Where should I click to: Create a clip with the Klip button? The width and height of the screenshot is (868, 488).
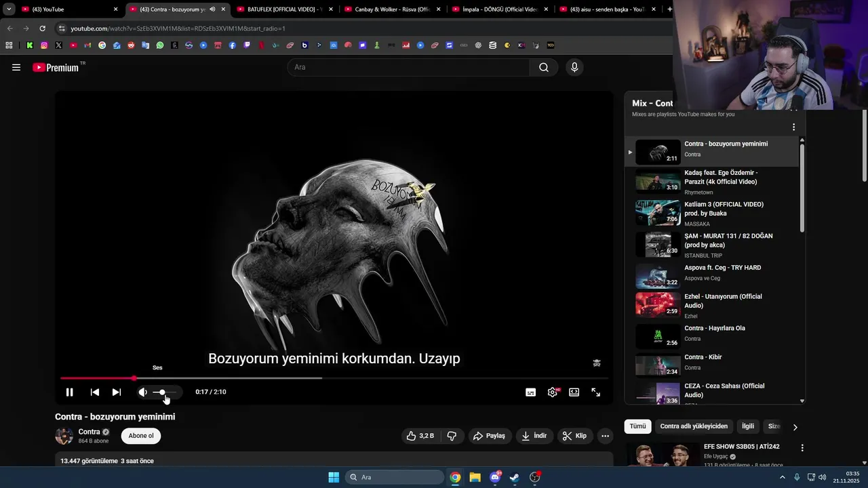pos(574,436)
